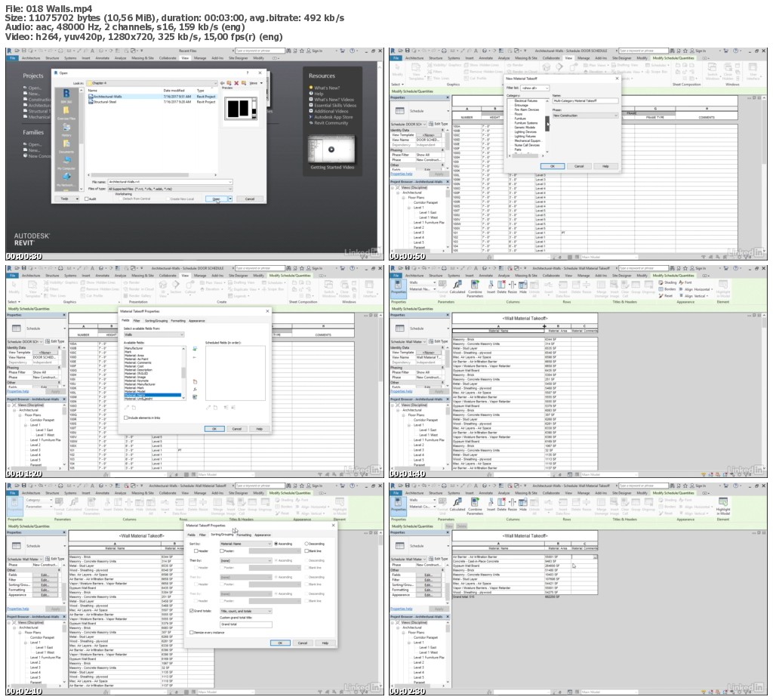
Task: Click OK in New Material Takeoff dialog
Action: tap(552, 166)
